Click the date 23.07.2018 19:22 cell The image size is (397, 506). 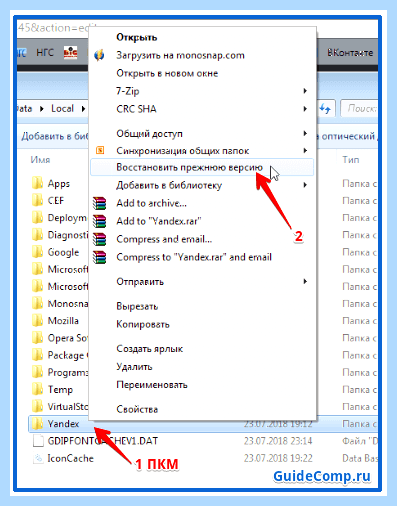click(x=278, y=458)
